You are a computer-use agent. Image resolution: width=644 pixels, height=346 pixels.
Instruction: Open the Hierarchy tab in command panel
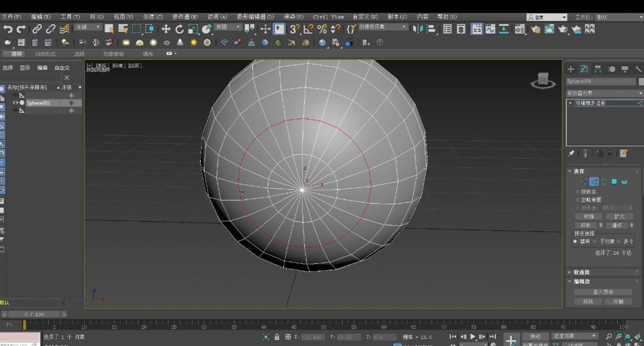pyautogui.click(x=597, y=69)
